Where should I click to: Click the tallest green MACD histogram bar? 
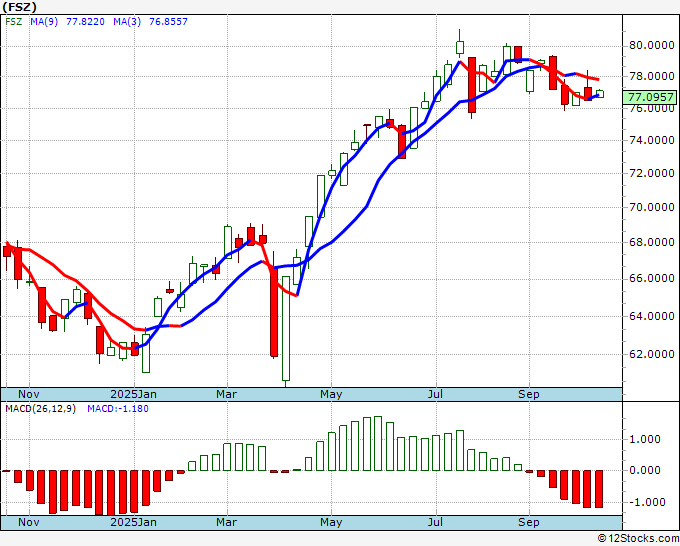378,443
